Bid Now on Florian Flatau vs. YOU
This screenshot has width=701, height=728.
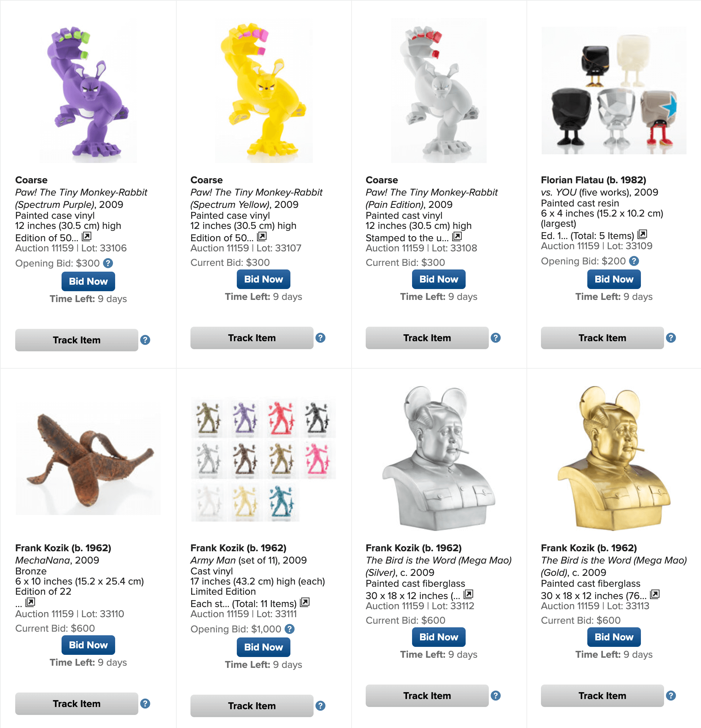(614, 279)
